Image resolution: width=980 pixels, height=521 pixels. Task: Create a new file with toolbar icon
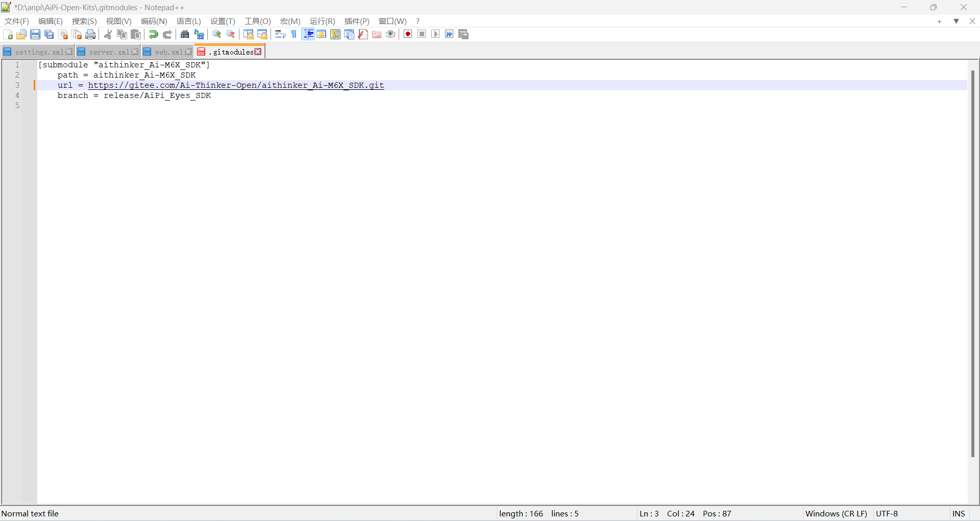pyautogui.click(x=8, y=34)
